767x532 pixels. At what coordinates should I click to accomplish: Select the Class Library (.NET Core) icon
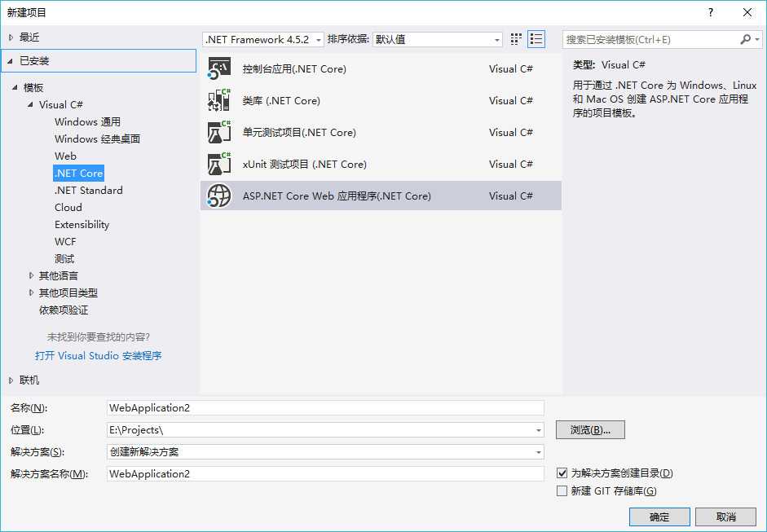tap(218, 100)
